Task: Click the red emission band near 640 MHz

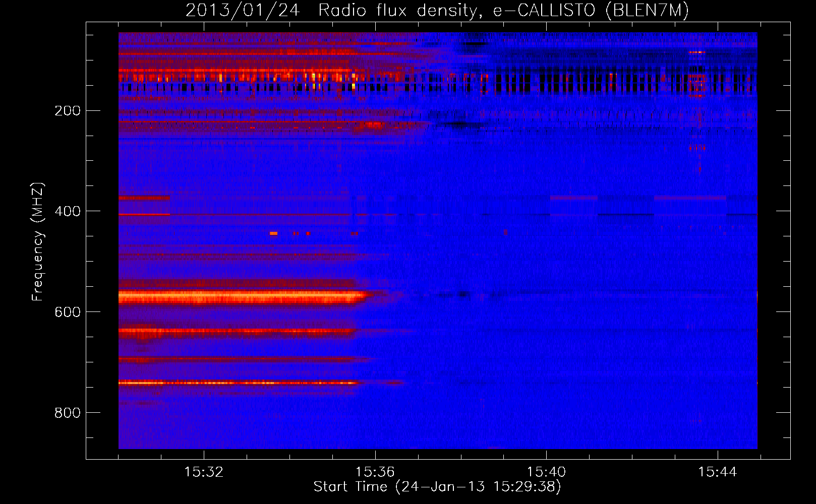Action: pos(237,332)
